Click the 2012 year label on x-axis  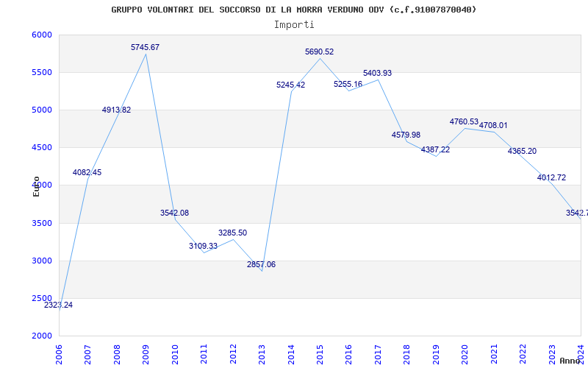(x=233, y=354)
